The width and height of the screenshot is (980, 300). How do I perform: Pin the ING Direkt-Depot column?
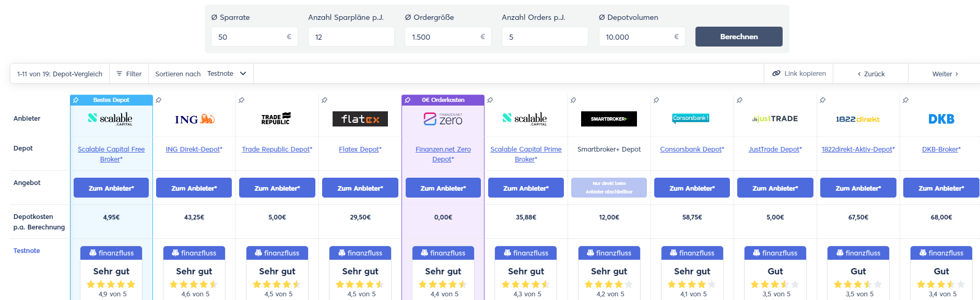pyautogui.click(x=159, y=100)
